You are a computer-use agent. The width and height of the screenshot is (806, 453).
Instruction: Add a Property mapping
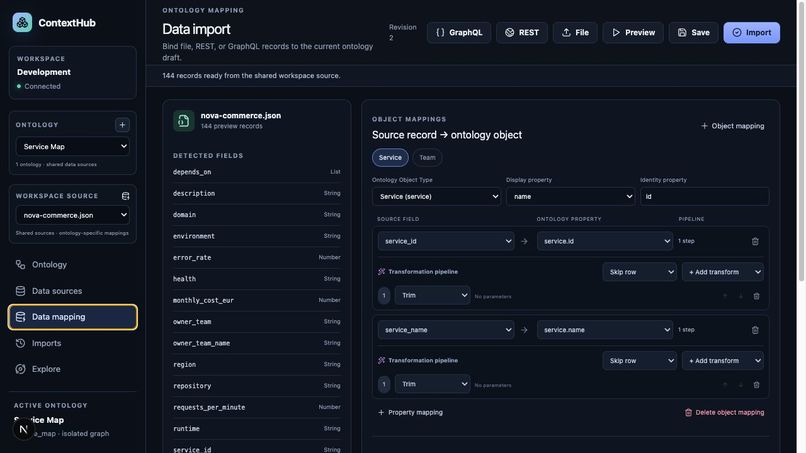click(410, 412)
